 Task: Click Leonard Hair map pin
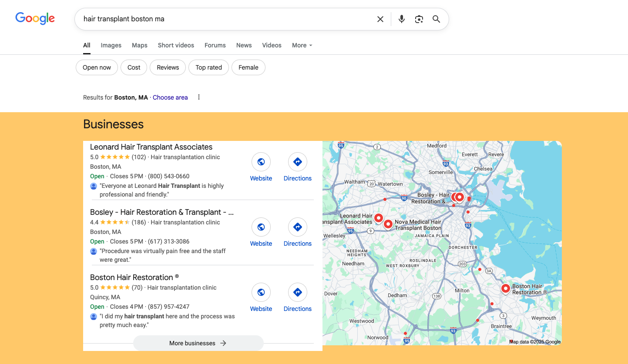pyautogui.click(x=378, y=218)
